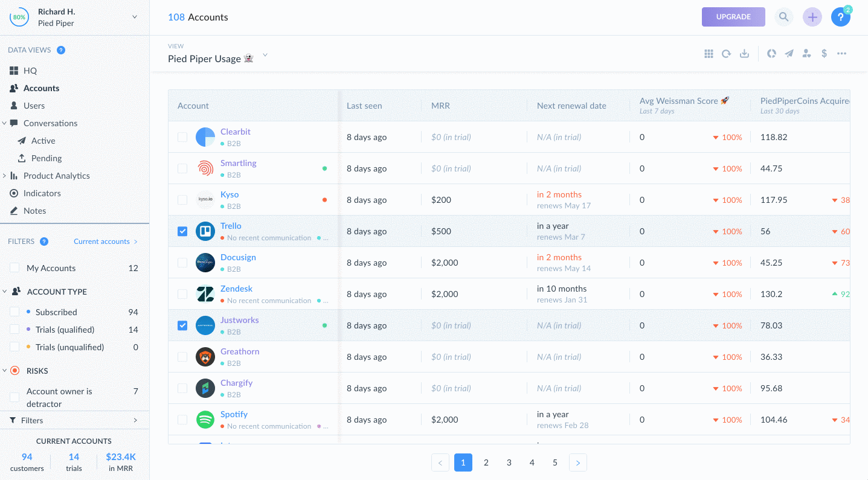This screenshot has height=480, width=868.
Task: Click the user with heart icon
Action: pyautogui.click(x=806, y=54)
